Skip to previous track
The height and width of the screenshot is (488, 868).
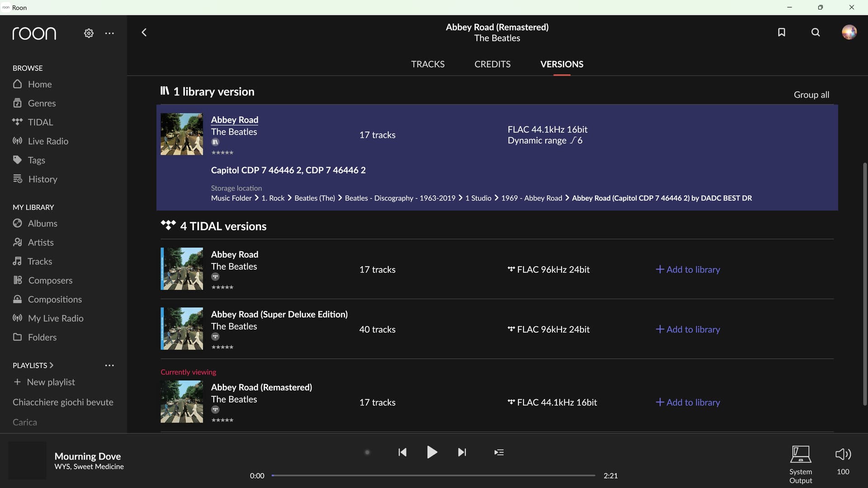402,452
